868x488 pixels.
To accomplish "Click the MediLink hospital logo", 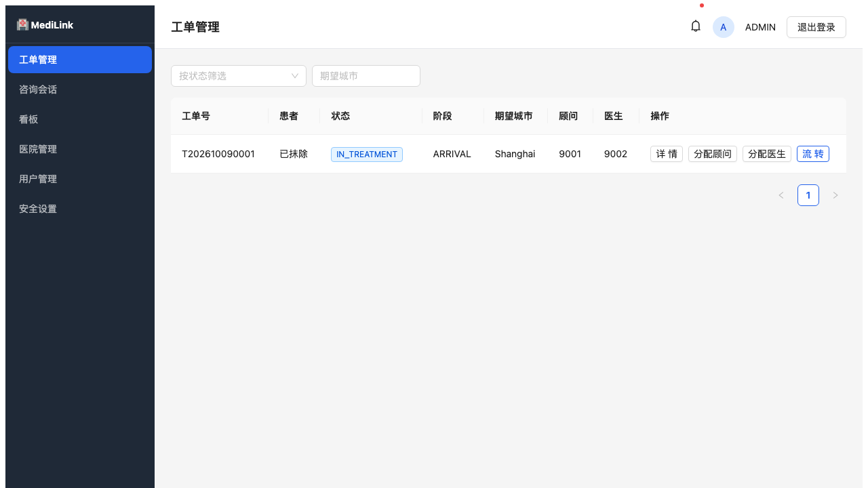I will click(23, 24).
